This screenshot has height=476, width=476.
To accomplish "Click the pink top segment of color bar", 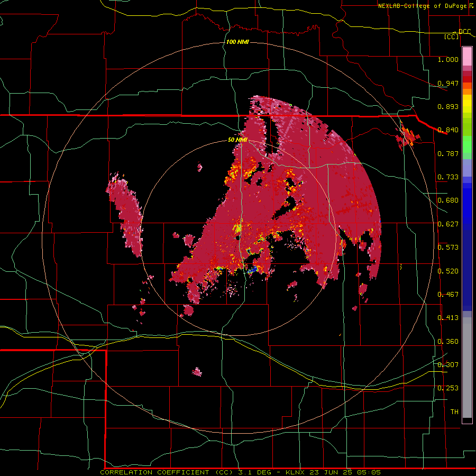I will (x=467, y=56).
